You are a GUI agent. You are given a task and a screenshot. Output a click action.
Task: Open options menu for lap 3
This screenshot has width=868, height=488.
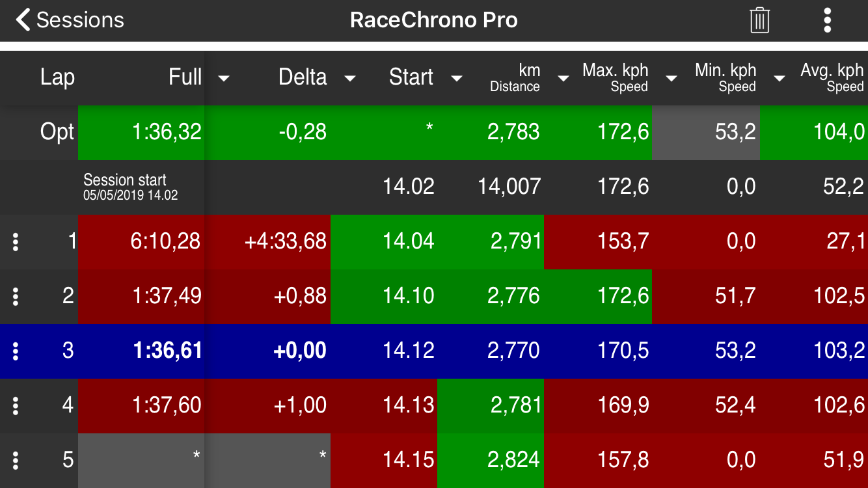[16, 351]
